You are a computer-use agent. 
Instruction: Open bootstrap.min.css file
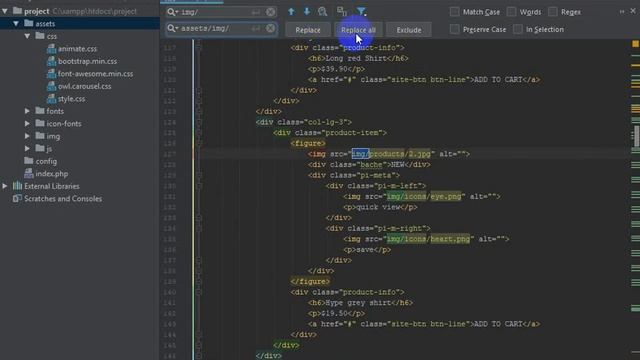[x=87, y=61]
